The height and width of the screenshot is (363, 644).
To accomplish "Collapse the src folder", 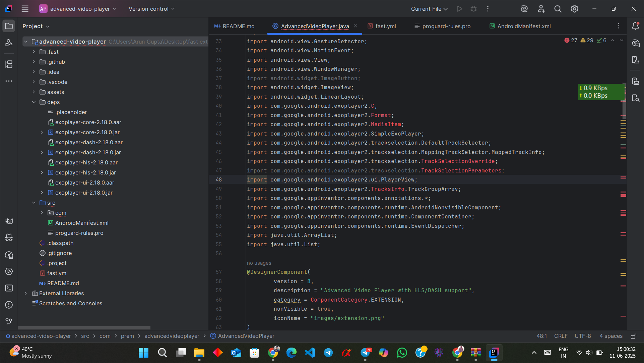I will pyautogui.click(x=34, y=203).
